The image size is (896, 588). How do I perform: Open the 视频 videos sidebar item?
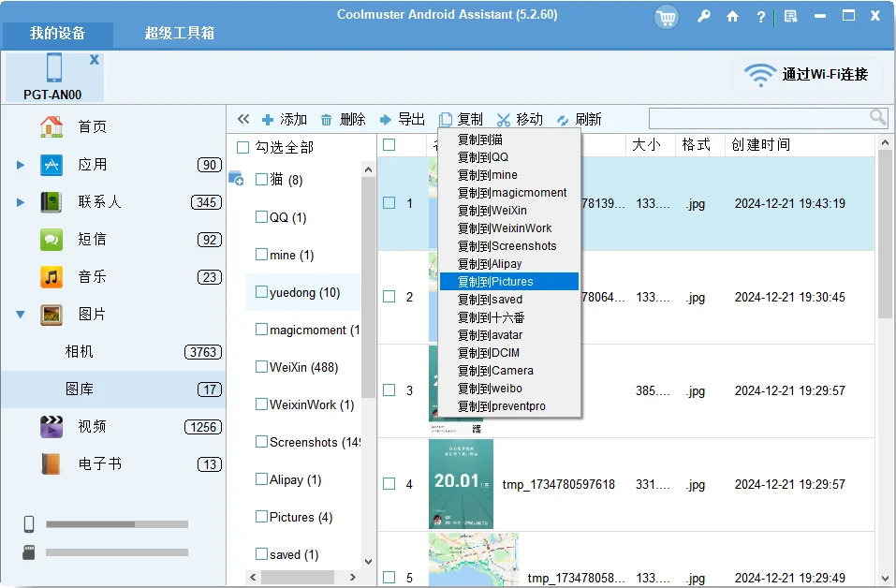click(x=93, y=426)
